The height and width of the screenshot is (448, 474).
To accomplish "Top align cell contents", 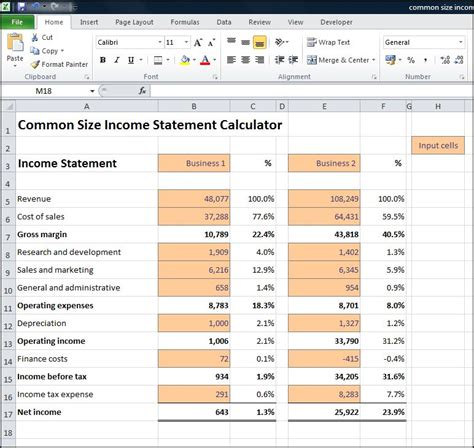I will (x=231, y=42).
